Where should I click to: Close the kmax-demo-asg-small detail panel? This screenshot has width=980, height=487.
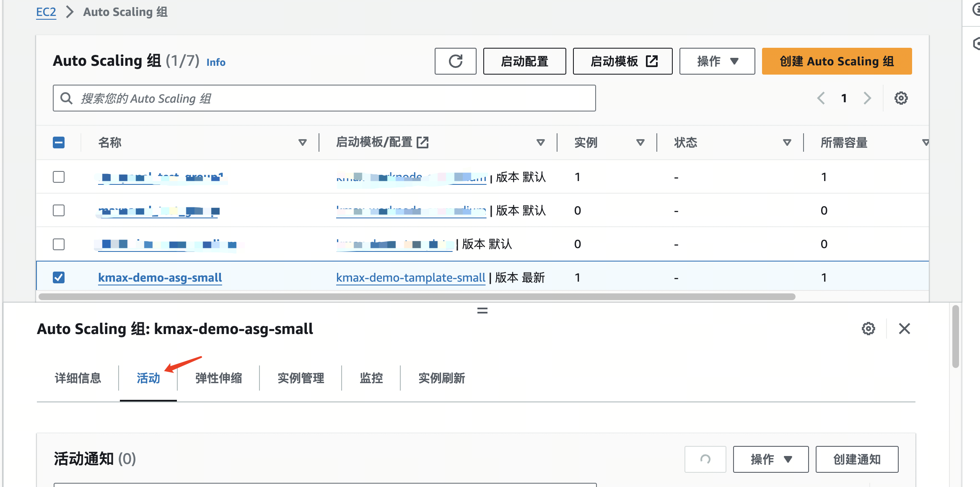point(904,329)
